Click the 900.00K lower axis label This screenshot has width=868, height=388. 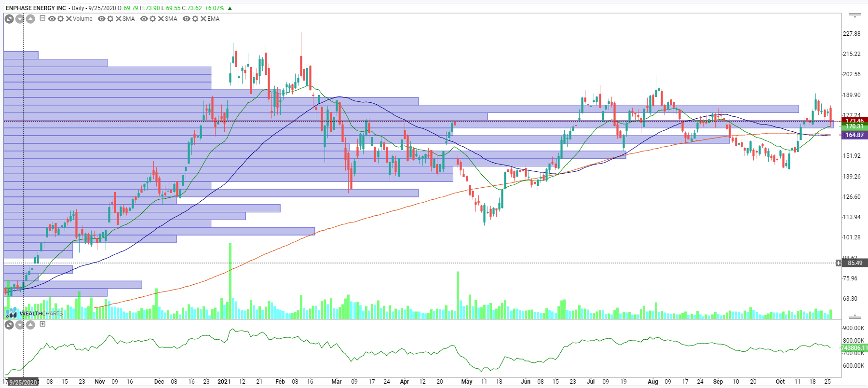[x=854, y=328]
